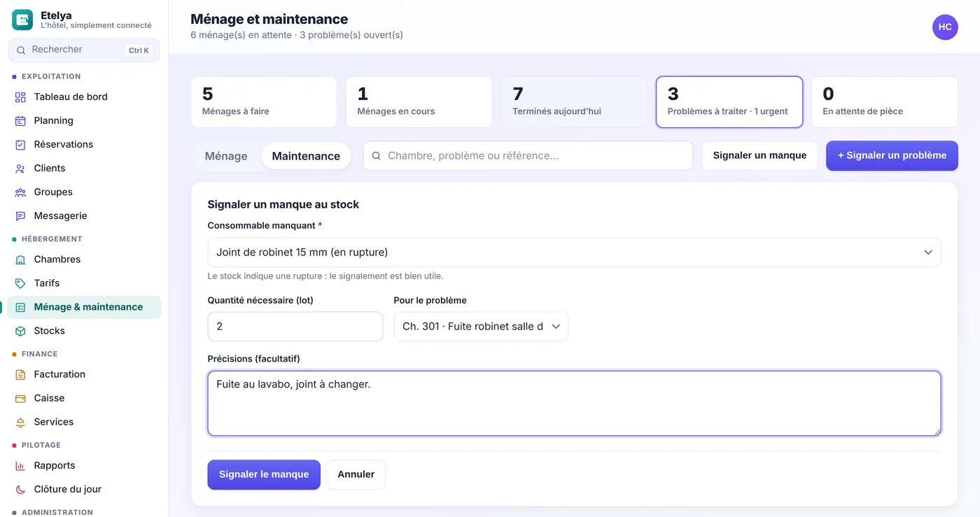Click the Quantité nécessaire input field

(295, 327)
